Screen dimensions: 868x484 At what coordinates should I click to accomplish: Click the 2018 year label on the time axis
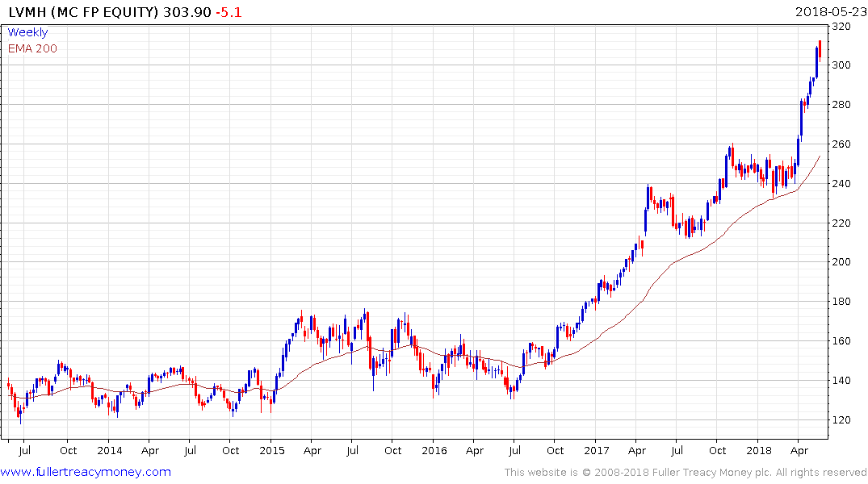758,451
